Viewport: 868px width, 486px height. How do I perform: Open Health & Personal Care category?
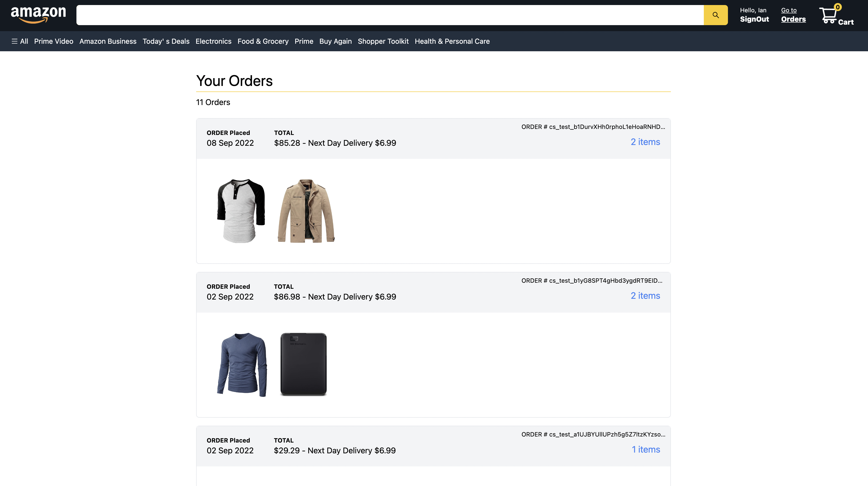(452, 41)
